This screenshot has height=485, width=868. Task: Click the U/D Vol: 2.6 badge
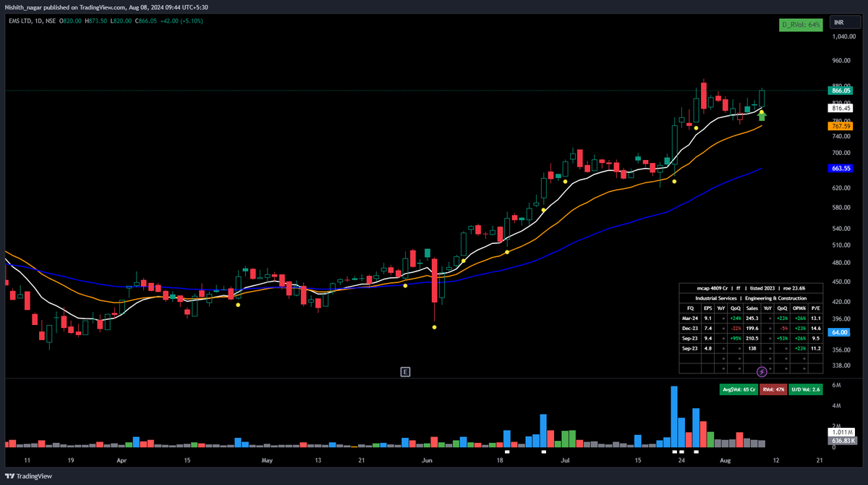click(807, 389)
